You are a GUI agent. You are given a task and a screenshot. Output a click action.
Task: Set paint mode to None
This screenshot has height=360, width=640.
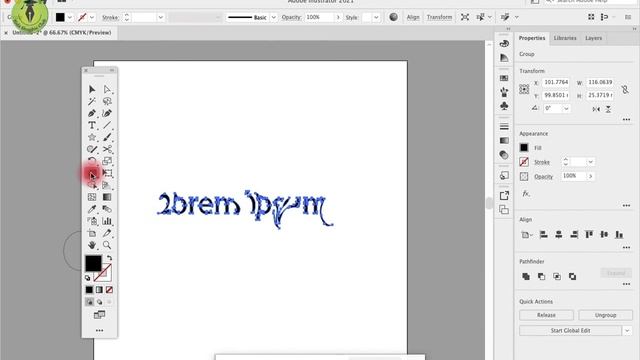click(x=109, y=290)
